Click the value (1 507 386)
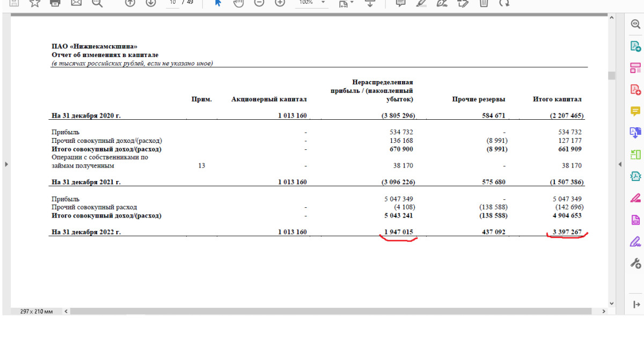644x362 pixels. (x=566, y=182)
